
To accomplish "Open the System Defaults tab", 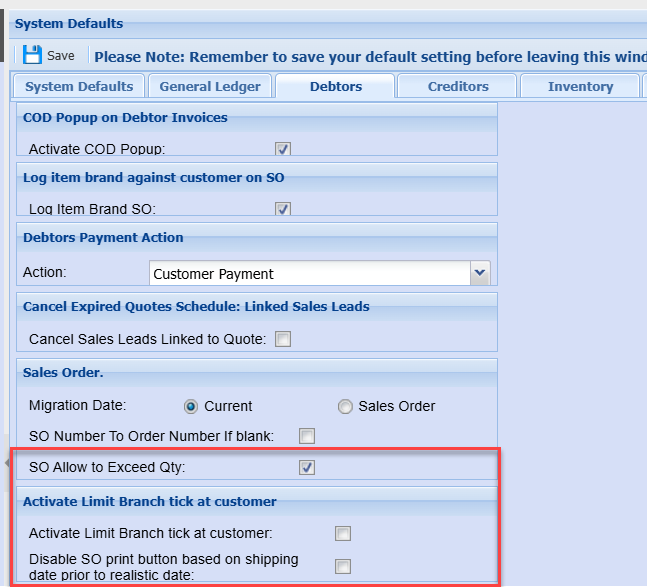I will coord(79,86).
